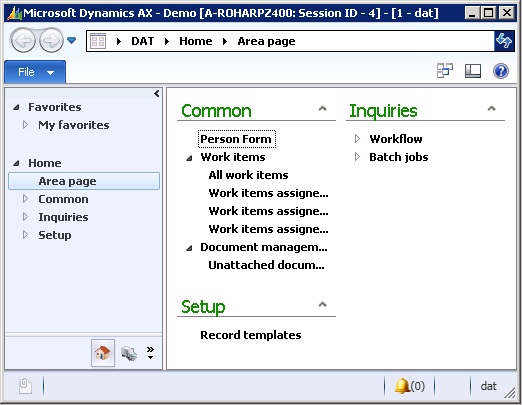Collapse the Common section chevron
This screenshot has height=405, width=522.
tap(322, 108)
